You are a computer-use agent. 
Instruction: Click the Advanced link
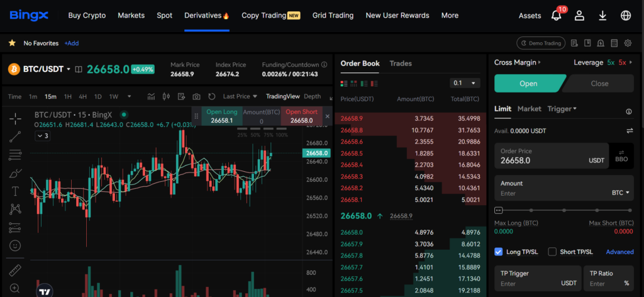(x=619, y=252)
